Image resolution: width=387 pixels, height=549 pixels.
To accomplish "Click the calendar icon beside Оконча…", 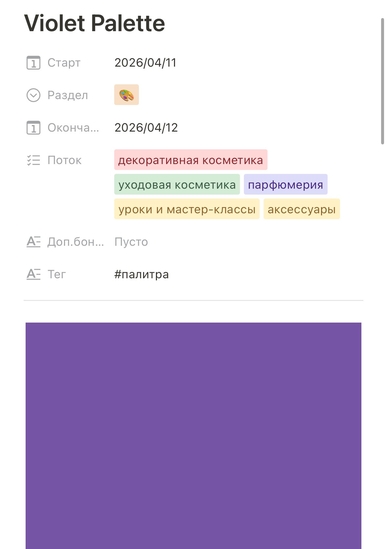I will pyautogui.click(x=33, y=128).
